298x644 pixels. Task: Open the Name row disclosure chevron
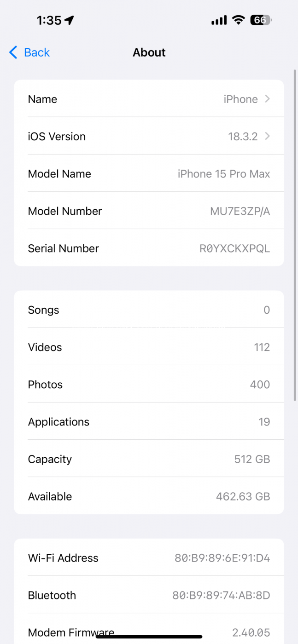[267, 99]
